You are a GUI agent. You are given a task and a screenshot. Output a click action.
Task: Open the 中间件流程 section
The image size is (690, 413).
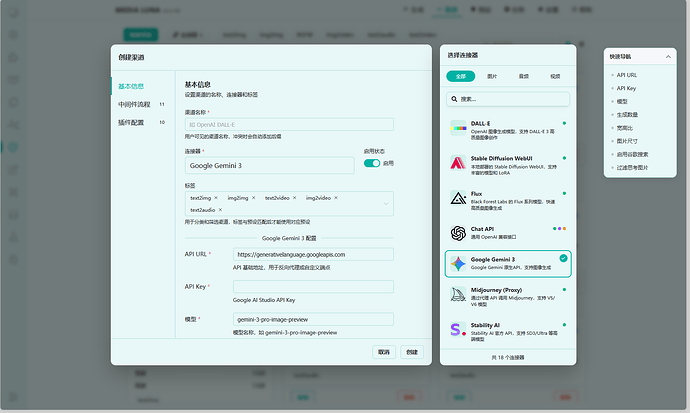coord(135,104)
